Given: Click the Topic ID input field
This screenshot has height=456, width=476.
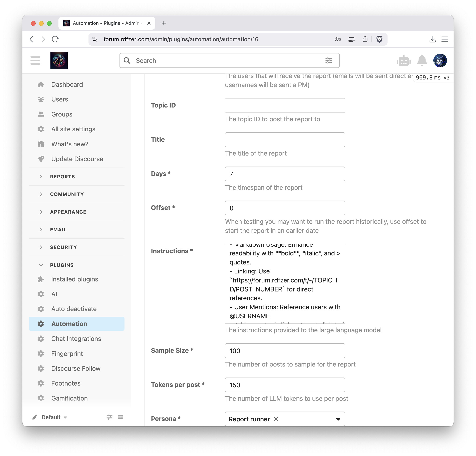Looking at the screenshot, I should [285, 105].
